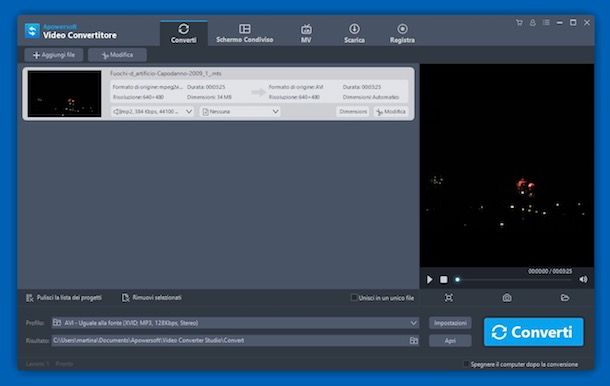The image size is (610, 386).
Task: Select the fireworks video thumbnail
Action: tap(65, 94)
